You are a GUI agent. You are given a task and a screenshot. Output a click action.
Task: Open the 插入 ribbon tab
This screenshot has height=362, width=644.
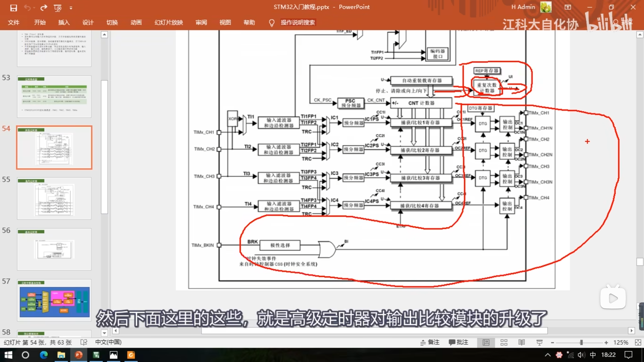click(x=64, y=23)
